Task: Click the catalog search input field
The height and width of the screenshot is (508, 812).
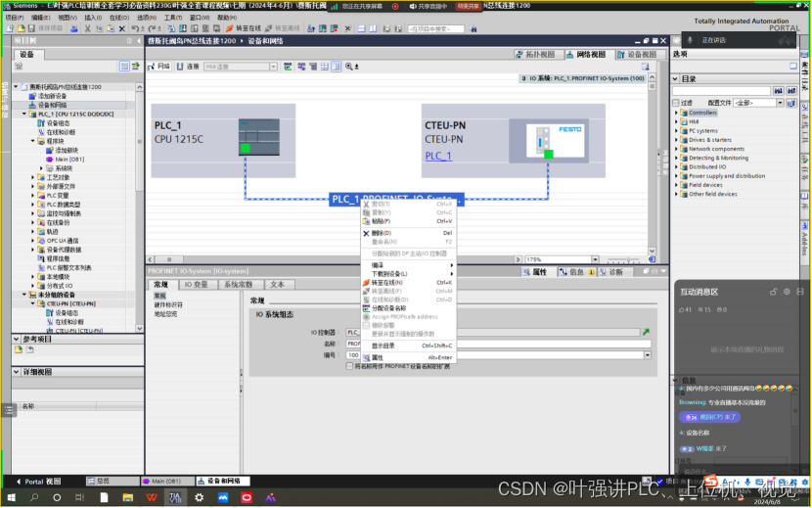Action: (721, 91)
